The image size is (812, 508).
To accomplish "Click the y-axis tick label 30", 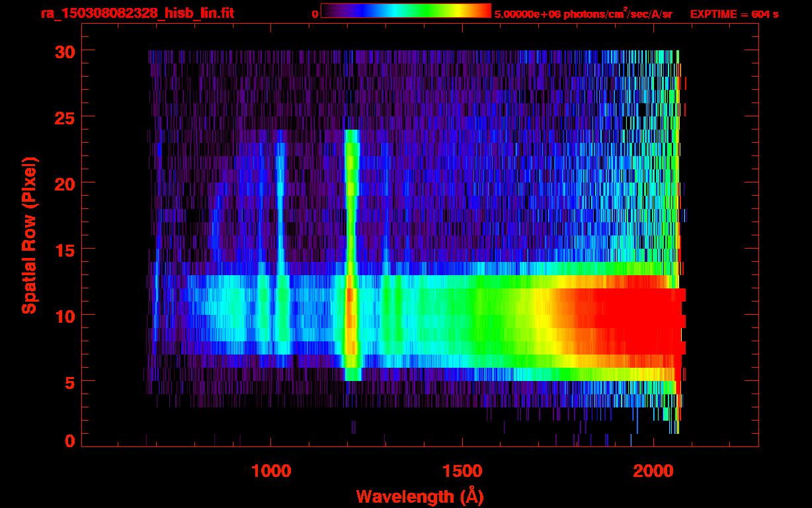I will 64,51.
